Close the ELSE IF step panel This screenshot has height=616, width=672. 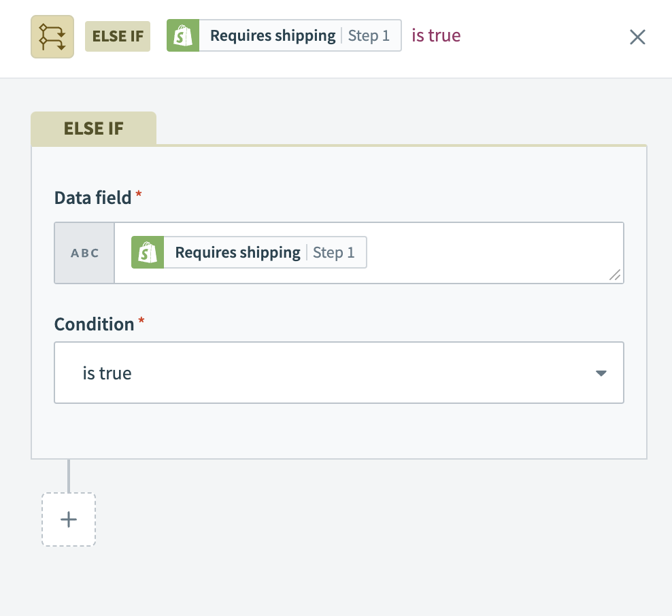click(x=637, y=37)
